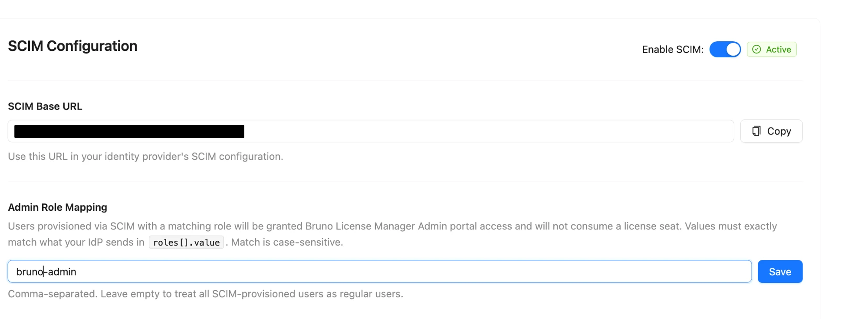Toggle the Enable SCIM switch
Screen dimensions: 868x319
point(725,50)
